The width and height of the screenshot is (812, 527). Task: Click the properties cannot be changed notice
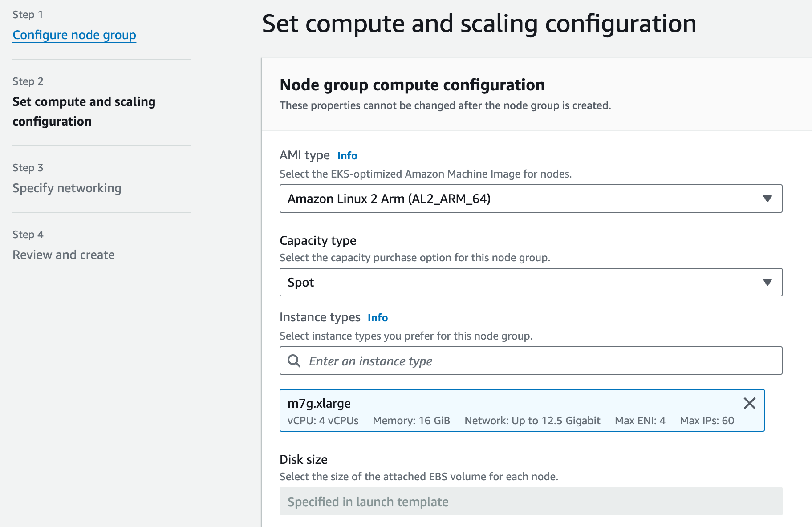tap(445, 105)
